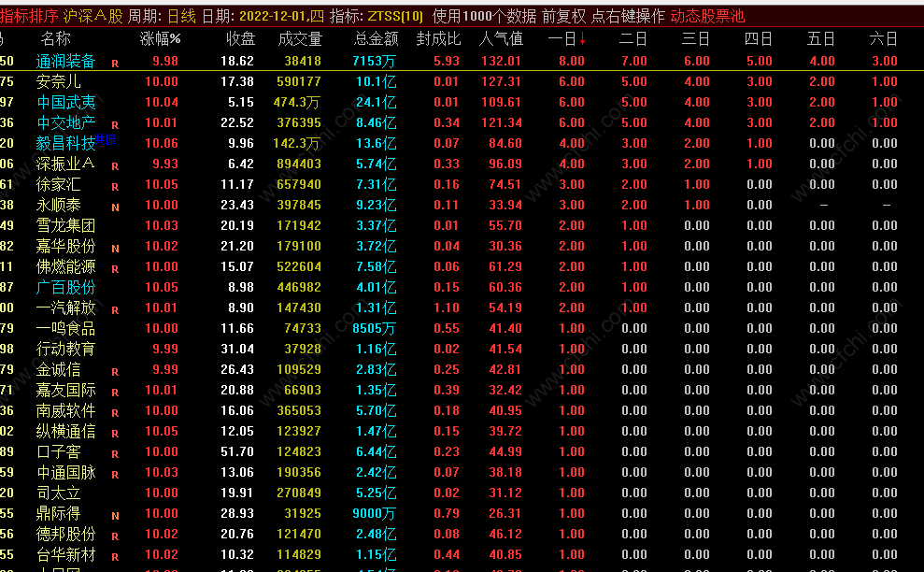Click closing price 51.70 for 口子窖
The width and height of the screenshot is (924, 572).
coord(237,451)
